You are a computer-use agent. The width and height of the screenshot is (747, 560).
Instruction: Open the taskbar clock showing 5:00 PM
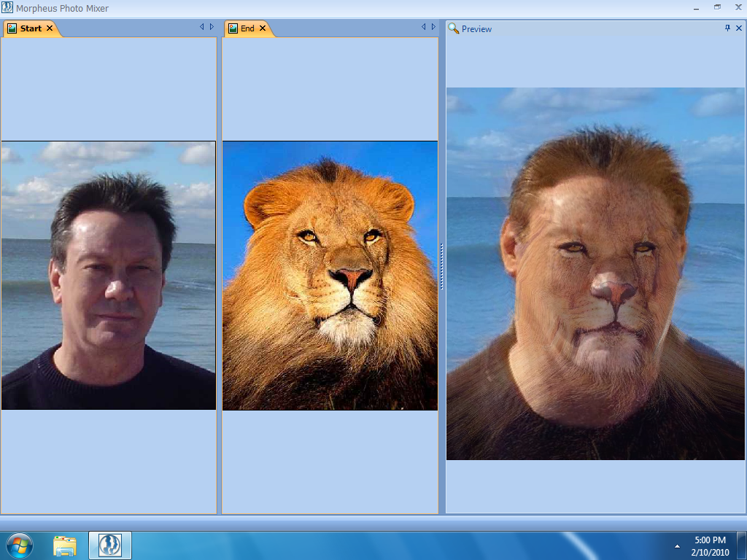[710, 546]
